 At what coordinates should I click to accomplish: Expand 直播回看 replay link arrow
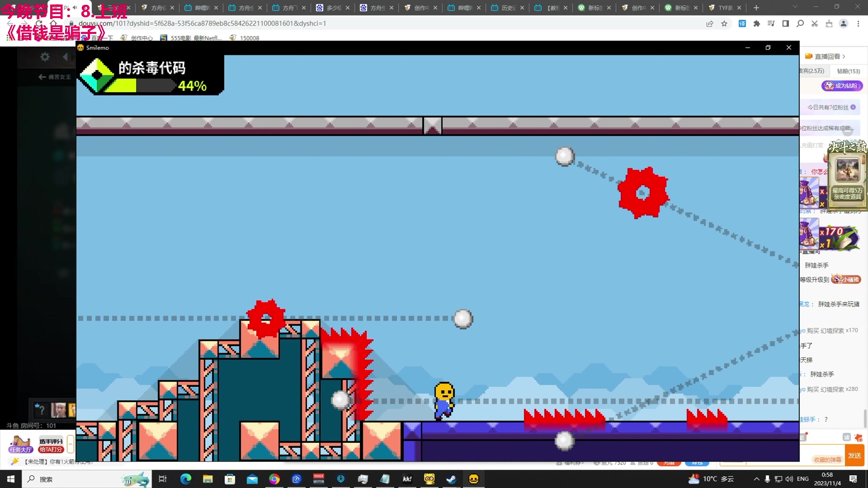point(844,56)
